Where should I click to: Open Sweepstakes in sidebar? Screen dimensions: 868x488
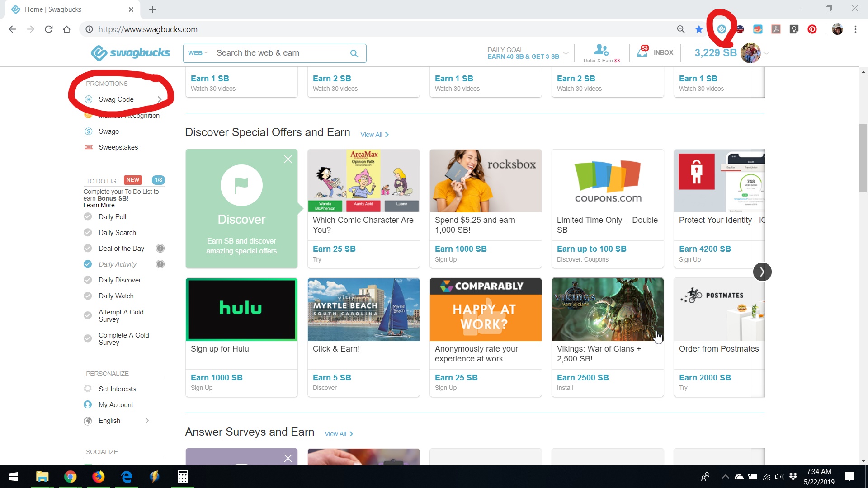coord(118,147)
